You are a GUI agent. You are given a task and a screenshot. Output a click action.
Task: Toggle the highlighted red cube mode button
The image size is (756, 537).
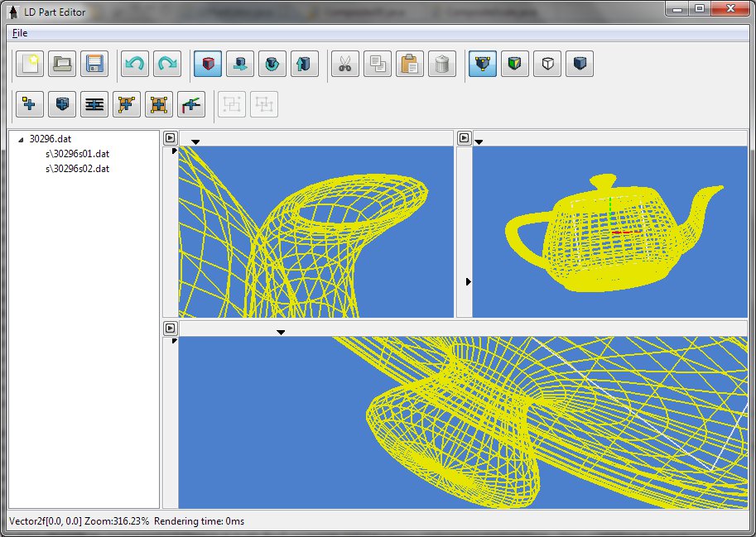point(208,65)
